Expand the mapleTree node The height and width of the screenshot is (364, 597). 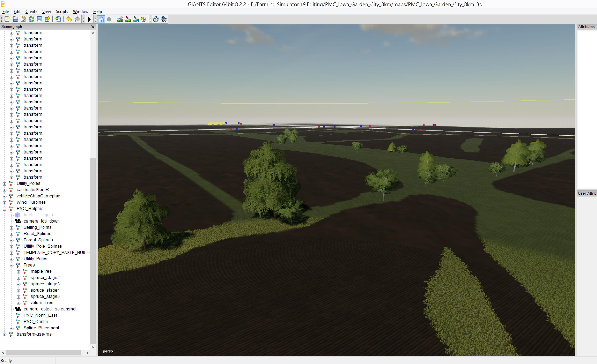pos(18,272)
